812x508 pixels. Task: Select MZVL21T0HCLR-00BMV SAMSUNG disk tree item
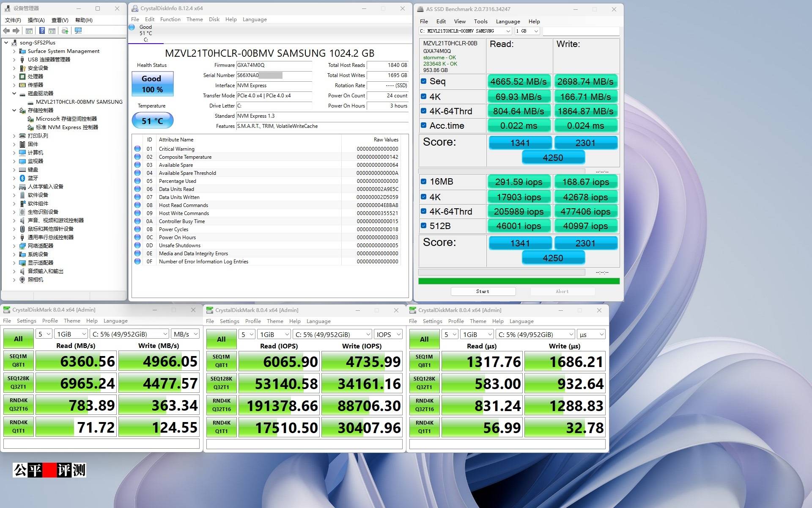point(79,102)
